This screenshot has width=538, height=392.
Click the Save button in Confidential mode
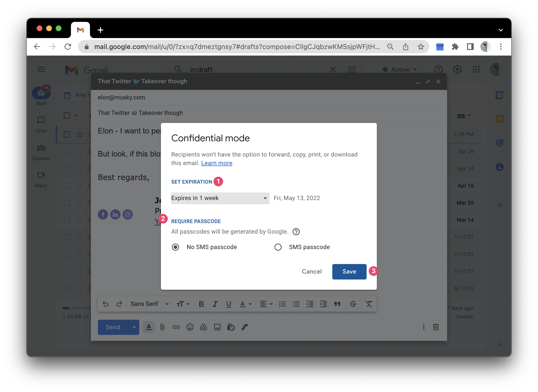click(x=349, y=272)
